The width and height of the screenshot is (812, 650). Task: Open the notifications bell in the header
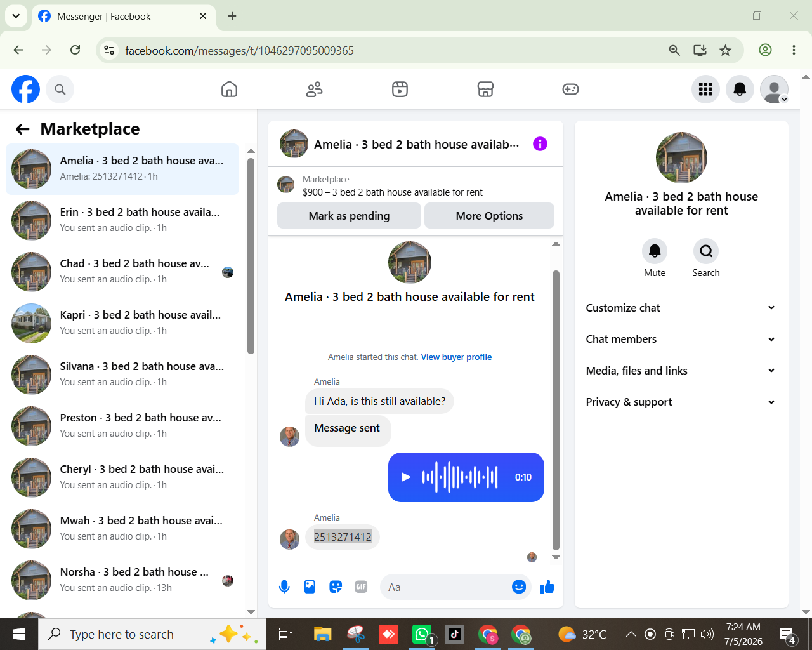point(740,90)
